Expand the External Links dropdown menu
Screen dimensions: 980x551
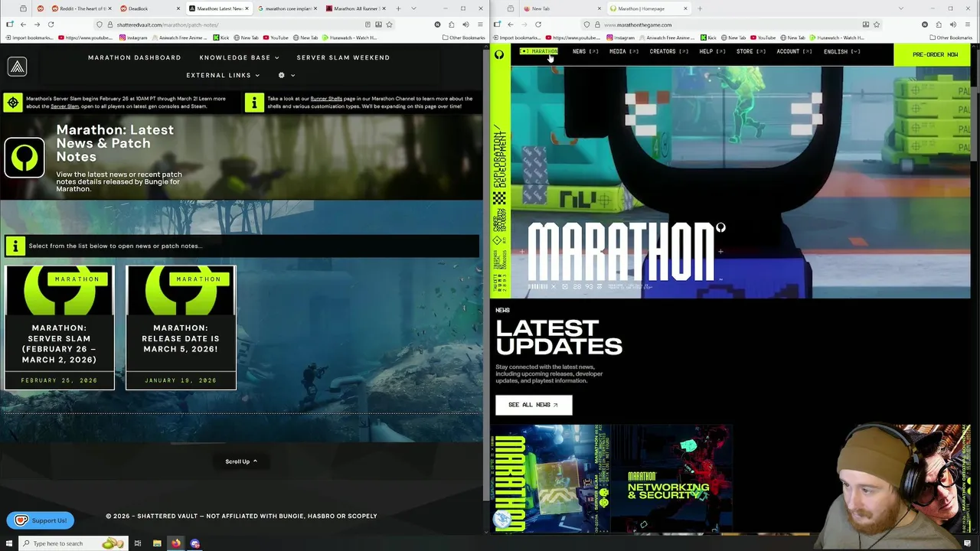pos(223,75)
